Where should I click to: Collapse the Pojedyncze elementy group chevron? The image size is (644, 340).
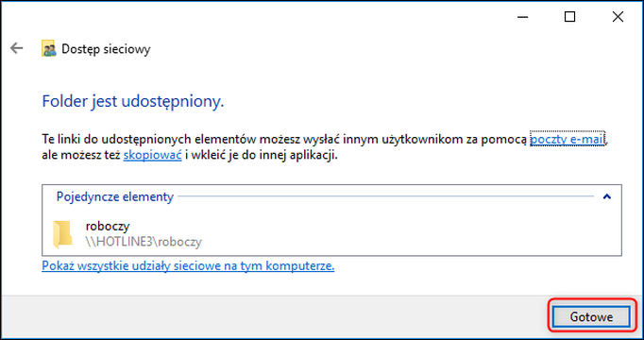[x=606, y=196]
